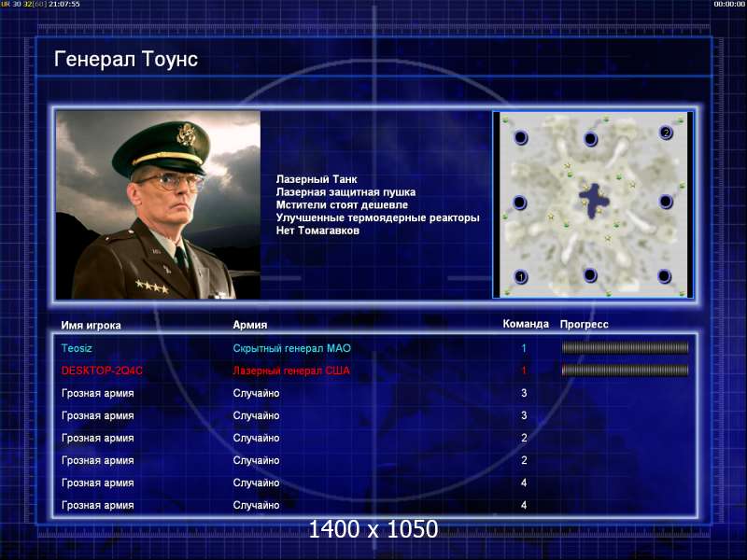Click the Имя игрока column header
The image size is (747, 560).
pos(91,325)
